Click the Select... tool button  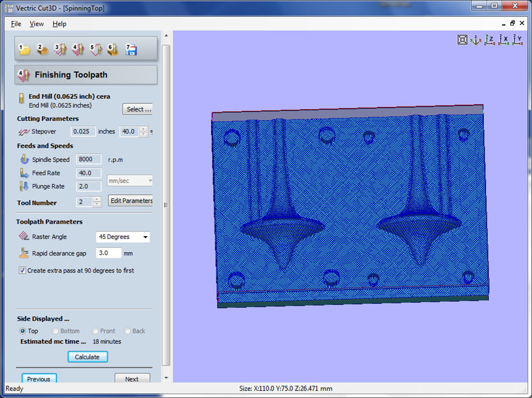pyautogui.click(x=137, y=109)
